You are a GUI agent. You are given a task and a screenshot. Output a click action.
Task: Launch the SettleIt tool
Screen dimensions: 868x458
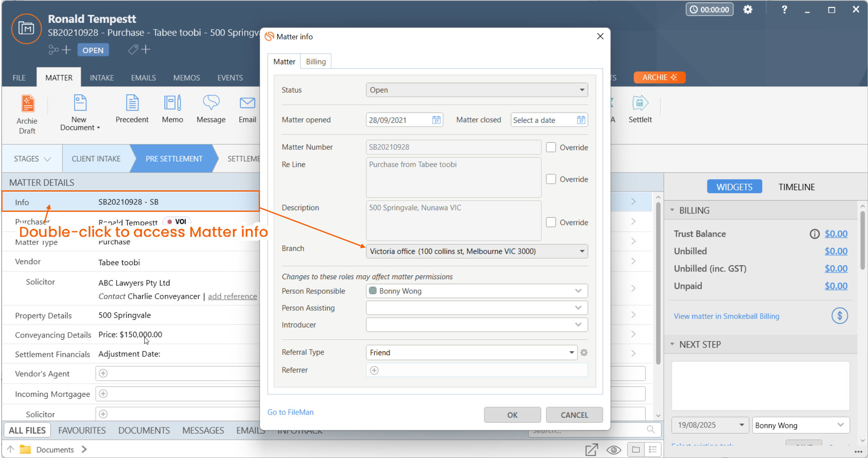(x=640, y=110)
